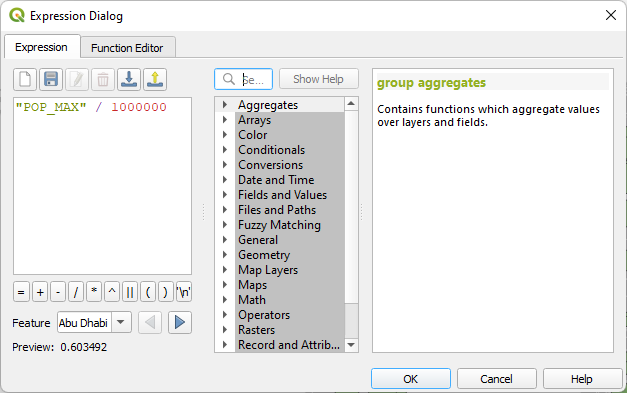Switch to the Function Editor tab
This screenshot has height=393, width=627.
[x=127, y=48]
